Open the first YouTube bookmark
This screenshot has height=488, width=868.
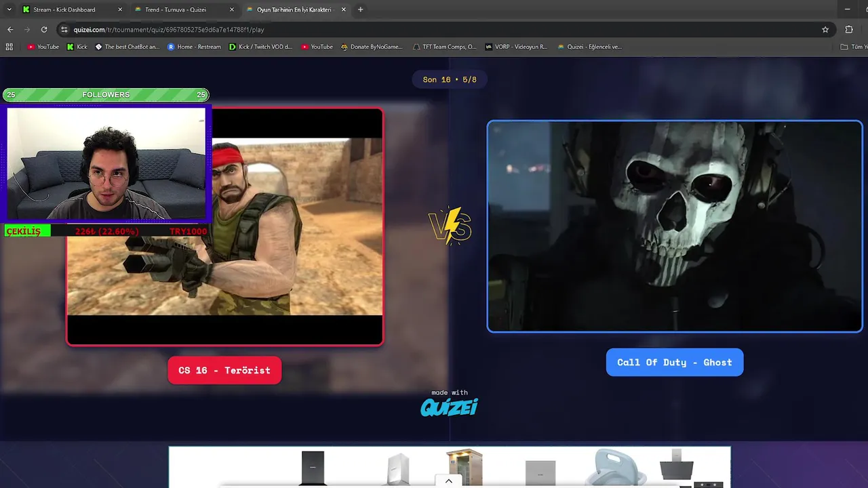[43, 47]
